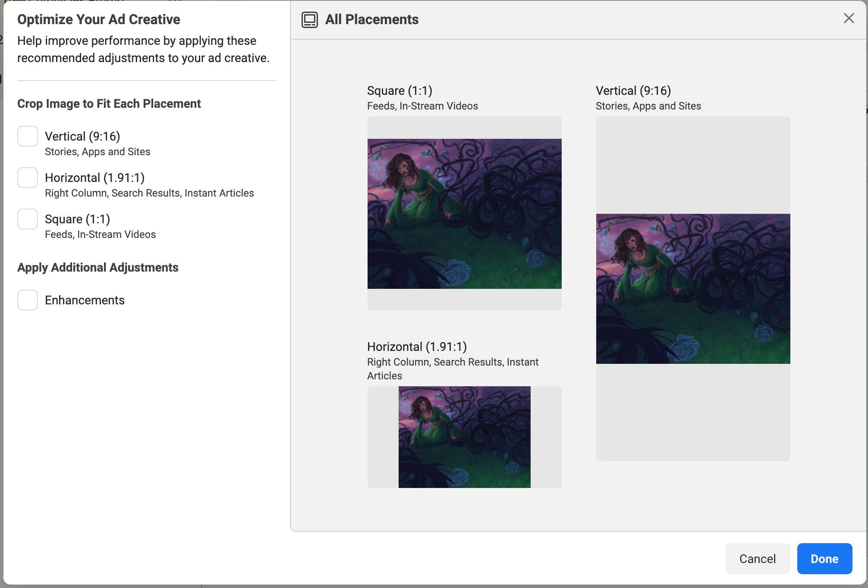Close the optimize creative dialog
The image size is (868, 588).
pyautogui.click(x=849, y=18)
